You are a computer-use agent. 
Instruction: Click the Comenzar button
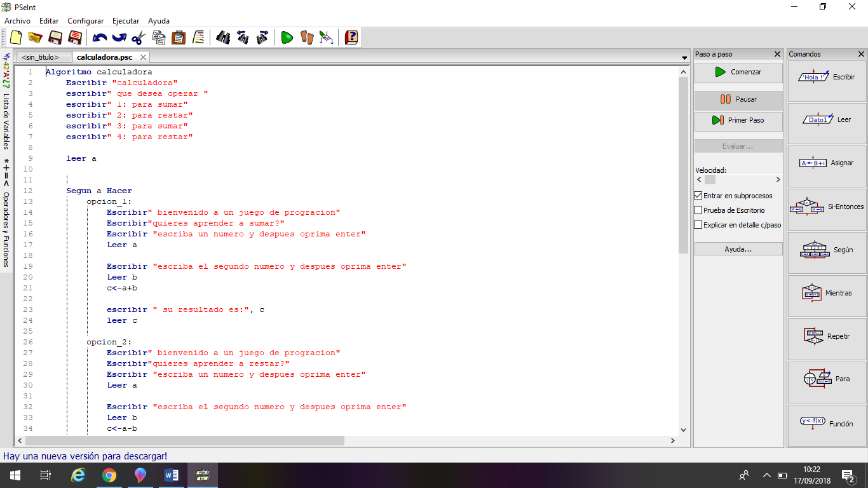pos(738,72)
